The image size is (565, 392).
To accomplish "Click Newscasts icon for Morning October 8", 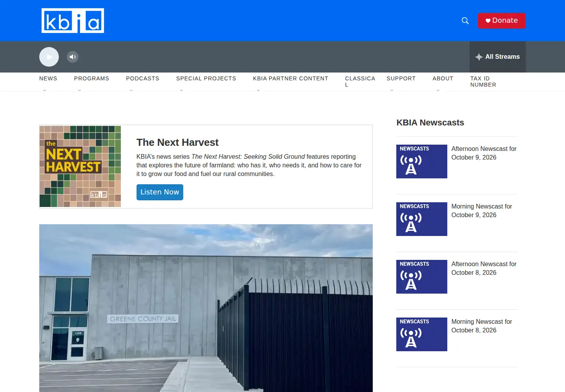I will point(422,334).
